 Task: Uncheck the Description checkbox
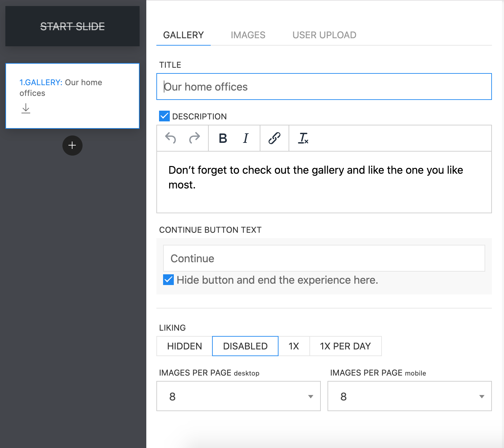(164, 116)
